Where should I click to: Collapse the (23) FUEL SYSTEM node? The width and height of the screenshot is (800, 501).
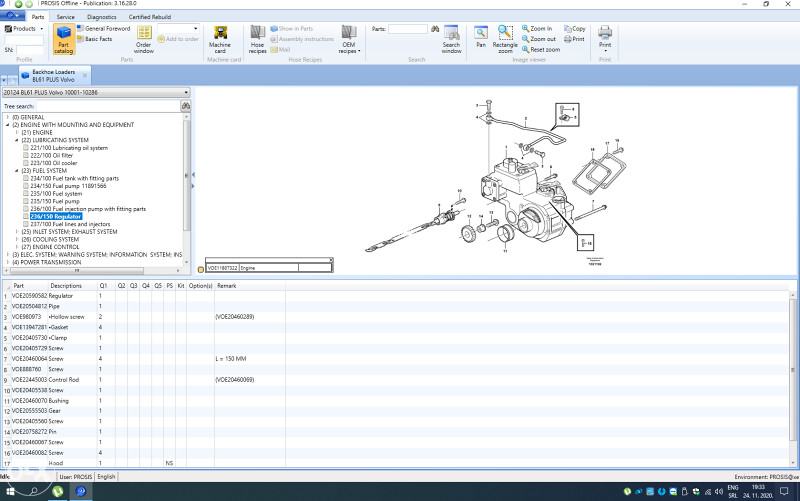tap(17, 170)
